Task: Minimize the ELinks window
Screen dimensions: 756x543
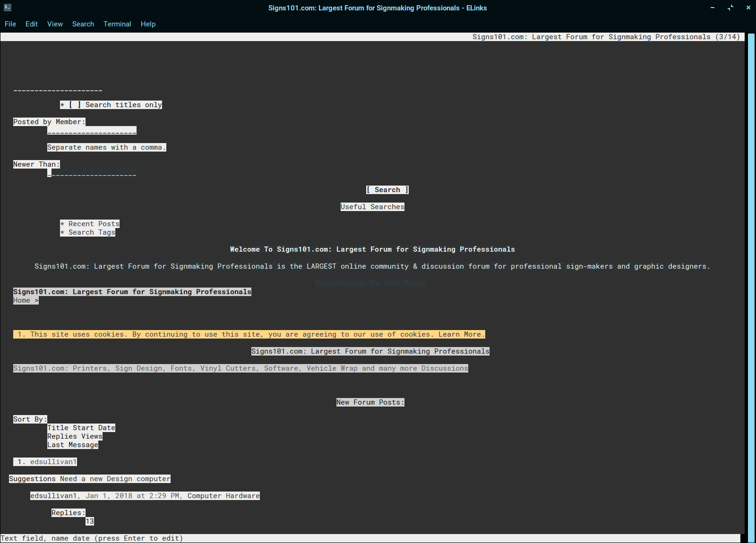Action: pyautogui.click(x=713, y=8)
